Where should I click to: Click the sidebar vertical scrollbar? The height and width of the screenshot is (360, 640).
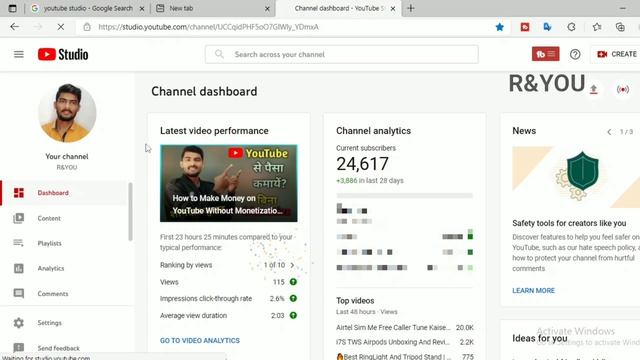click(130, 211)
